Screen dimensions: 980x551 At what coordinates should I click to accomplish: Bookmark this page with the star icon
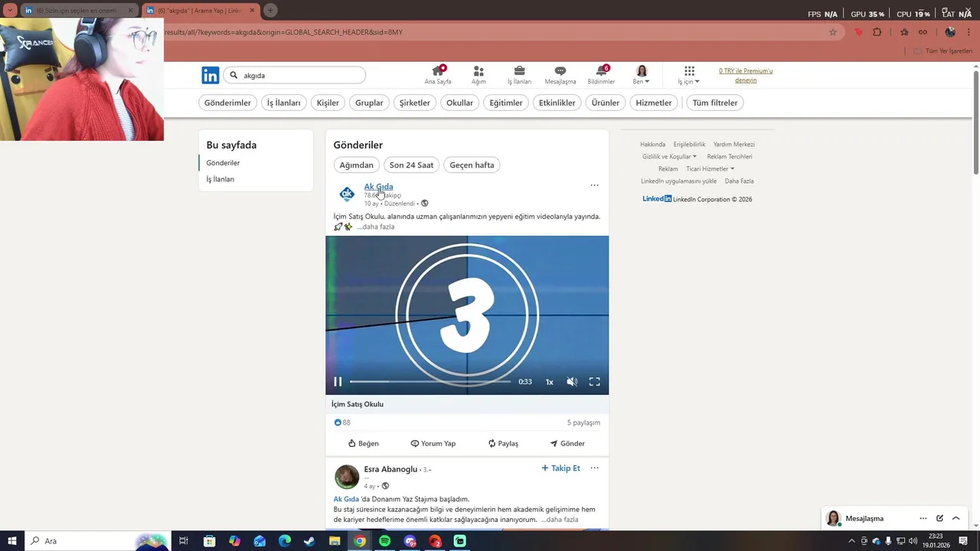833,32
